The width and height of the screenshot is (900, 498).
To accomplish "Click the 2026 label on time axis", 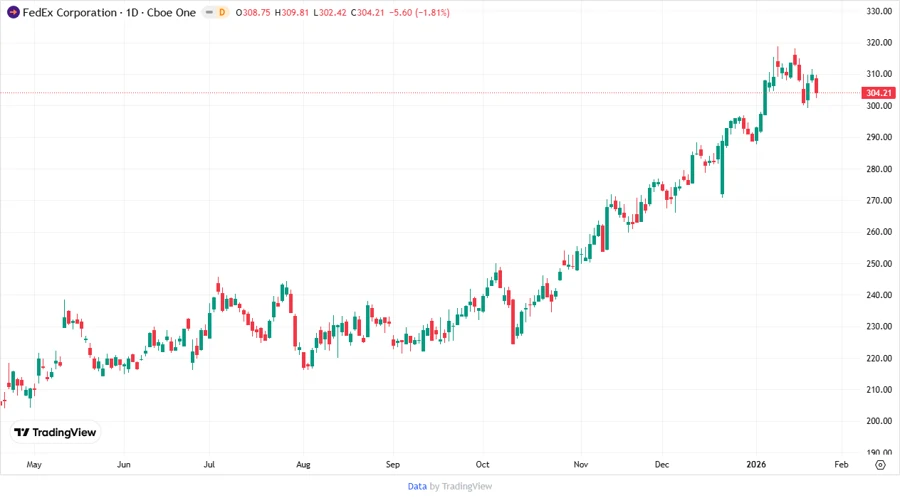I will [756, 465].
